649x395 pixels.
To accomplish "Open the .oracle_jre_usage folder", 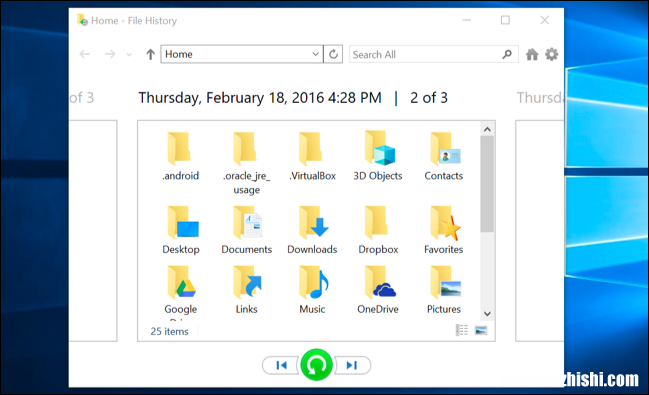I will point(246,163).
